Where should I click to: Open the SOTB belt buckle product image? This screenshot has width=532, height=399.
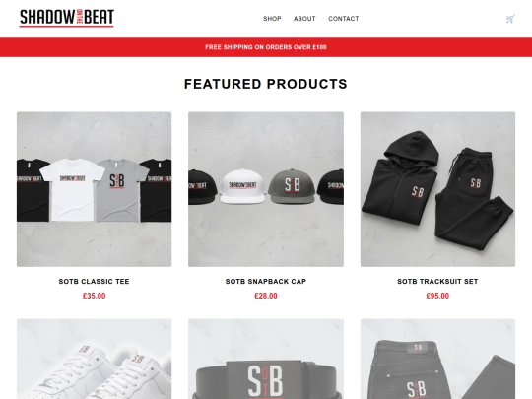[x=266, y=359]
